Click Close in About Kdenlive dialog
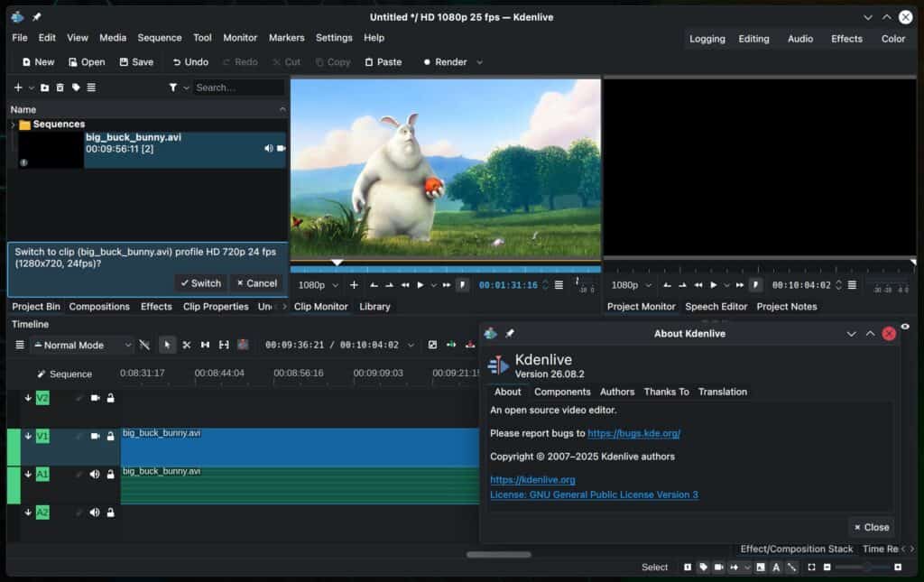The height and width of the screenshot is (582, 924). click(872, 528)
